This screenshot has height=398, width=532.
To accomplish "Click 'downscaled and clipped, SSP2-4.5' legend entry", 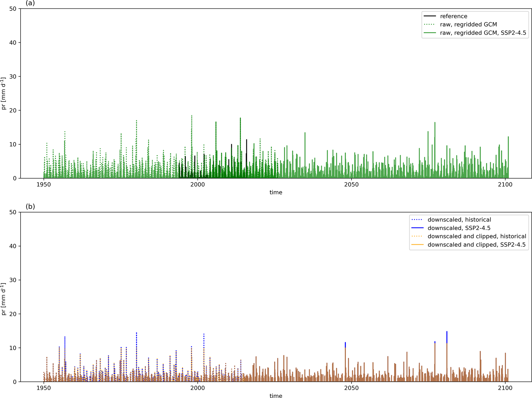I will pos(476,245).
